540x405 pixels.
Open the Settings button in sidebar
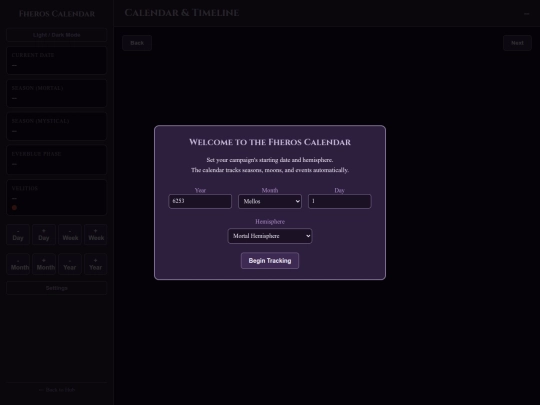click(x=56, y=288)
